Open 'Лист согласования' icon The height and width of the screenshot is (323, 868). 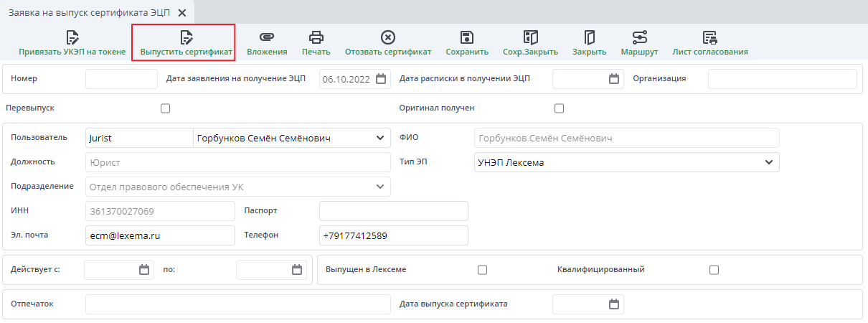click(x=710, y=37)
